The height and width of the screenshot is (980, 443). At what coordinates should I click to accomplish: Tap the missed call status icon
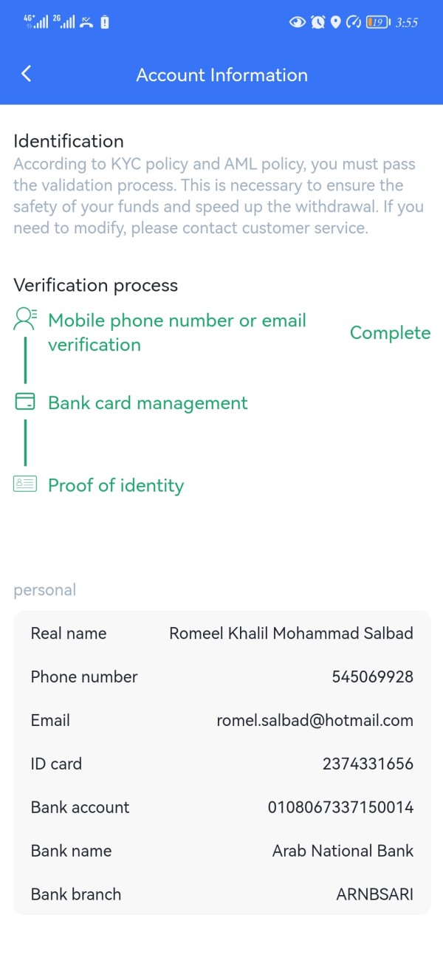click(x=86, y=22)
